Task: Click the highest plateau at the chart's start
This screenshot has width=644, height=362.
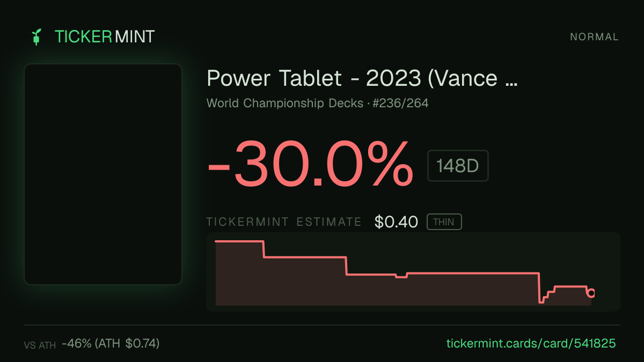Action: [239, 241]
